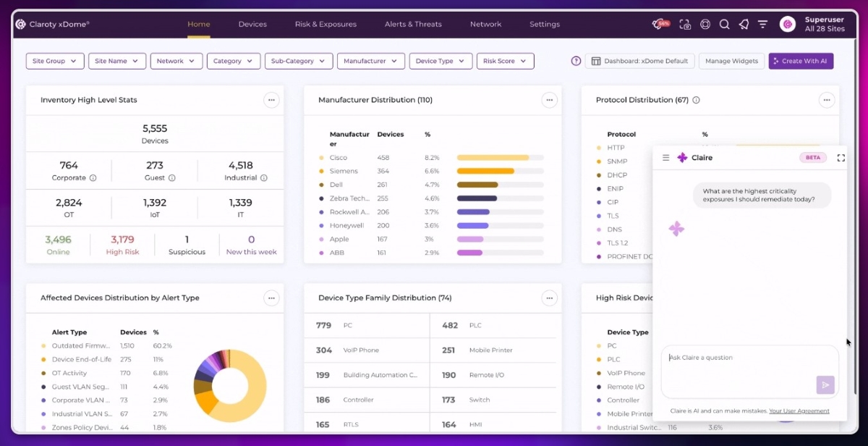This screenshot has height=446, width=868.
Task: Click the screenshot capture icon in header
Action: pos(685,24)
